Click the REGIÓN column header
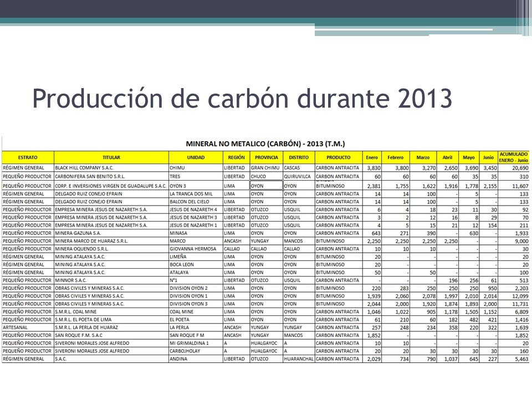Screen dimensions: 532x399 point(237,157)
